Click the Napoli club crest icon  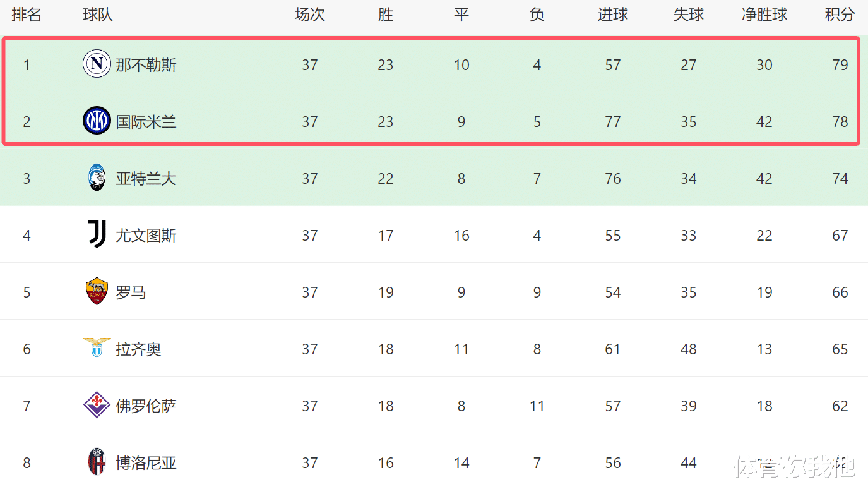pos(97,64)
